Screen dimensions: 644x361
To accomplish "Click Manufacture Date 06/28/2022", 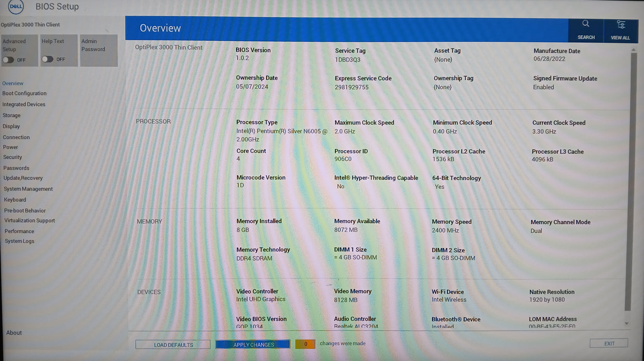I will click(550, 59).
